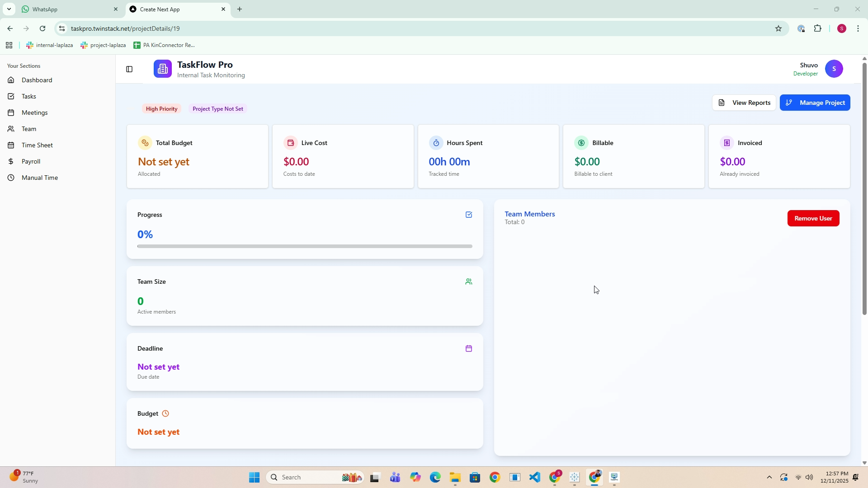
Task: Toggle the sidebar collapse icon
Action: [129, 69]
